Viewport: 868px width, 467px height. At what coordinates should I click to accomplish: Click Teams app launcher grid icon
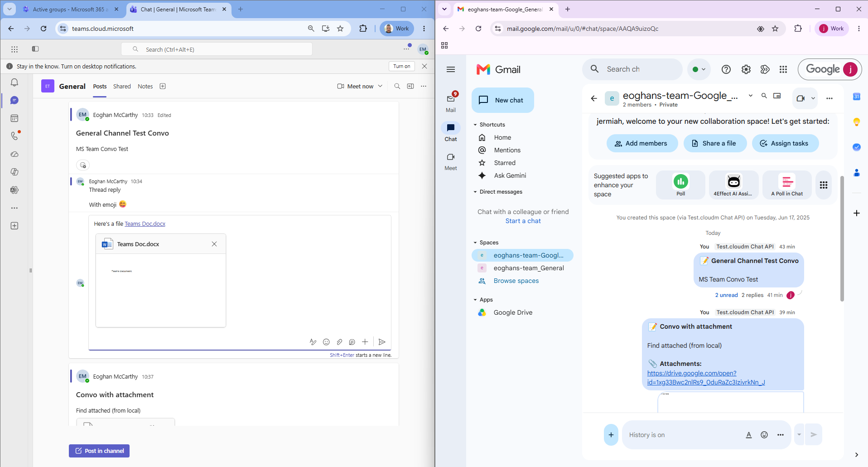[x=14, y=49]
